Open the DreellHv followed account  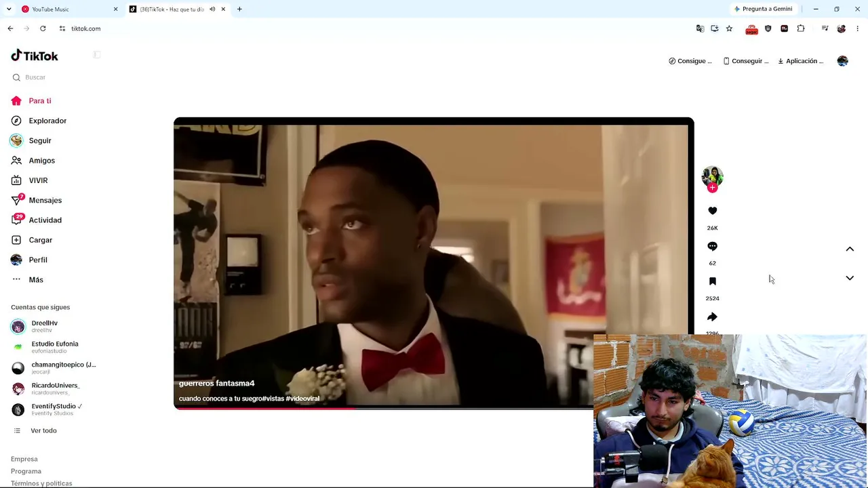(45, 326)
